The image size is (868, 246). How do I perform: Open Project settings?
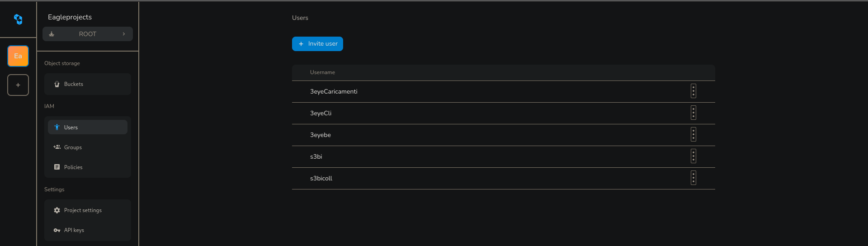(x=83, y=210)
